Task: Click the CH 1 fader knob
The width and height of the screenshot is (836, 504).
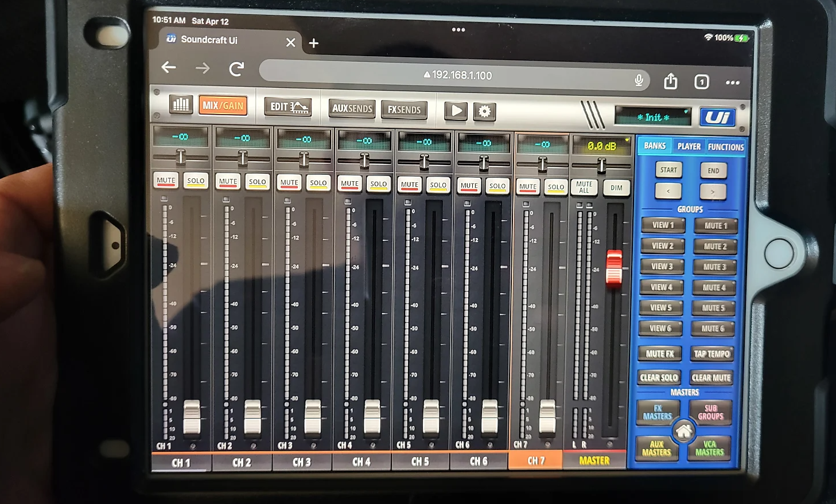Action: point(192,417)
